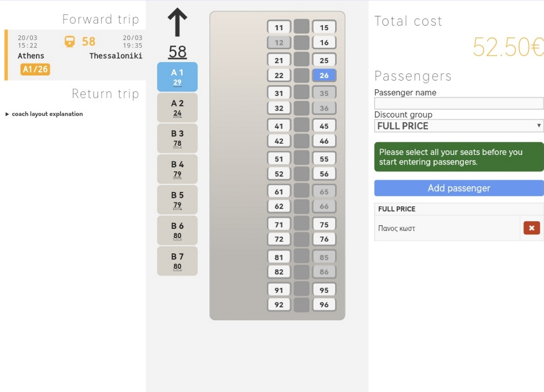The width and height of the screenshot is (544, 392).
Task: Open the Discount group dropdown
Action: [459, 126]
